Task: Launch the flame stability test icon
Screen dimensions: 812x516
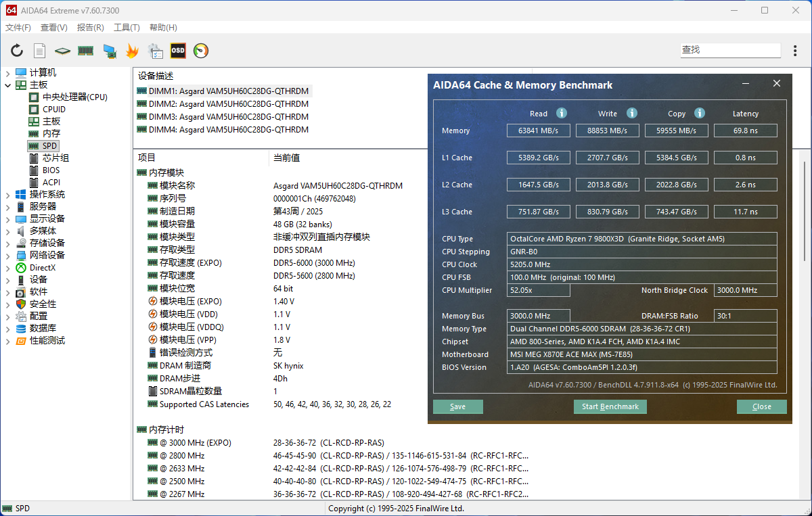Action: tap(132, 51)
